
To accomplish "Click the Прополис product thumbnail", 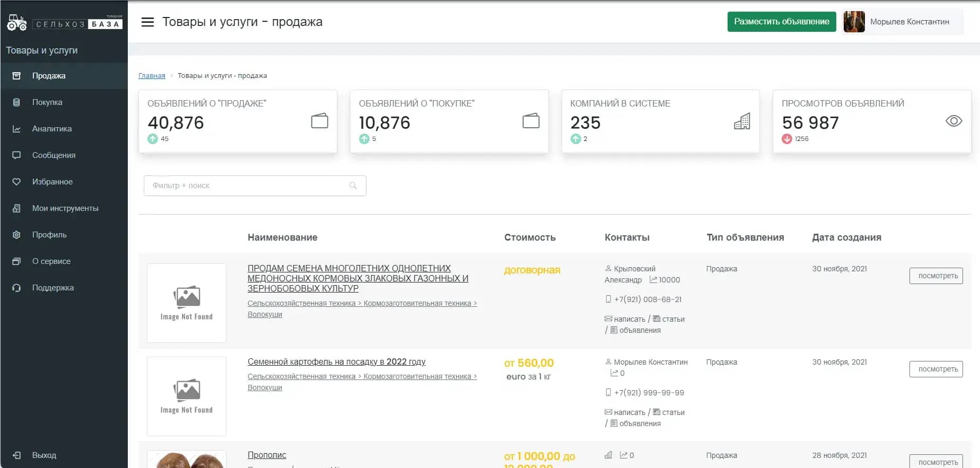I will [187, 459].
